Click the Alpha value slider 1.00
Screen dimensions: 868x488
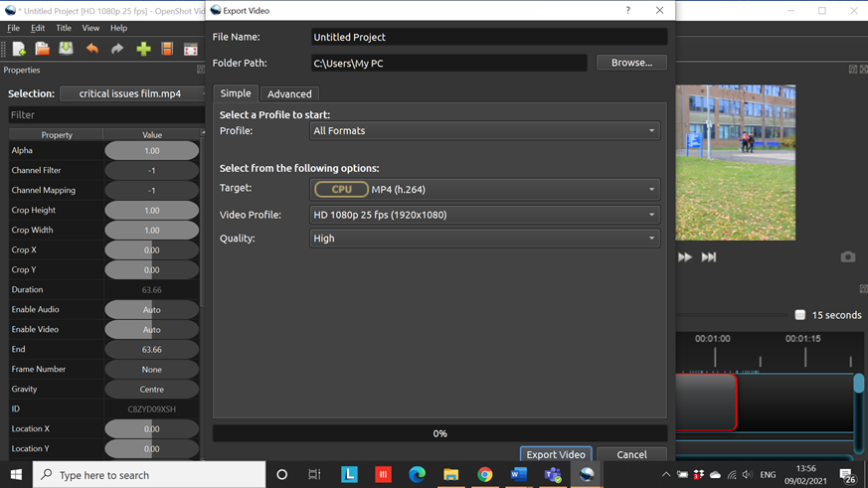[x=152, y=150]
